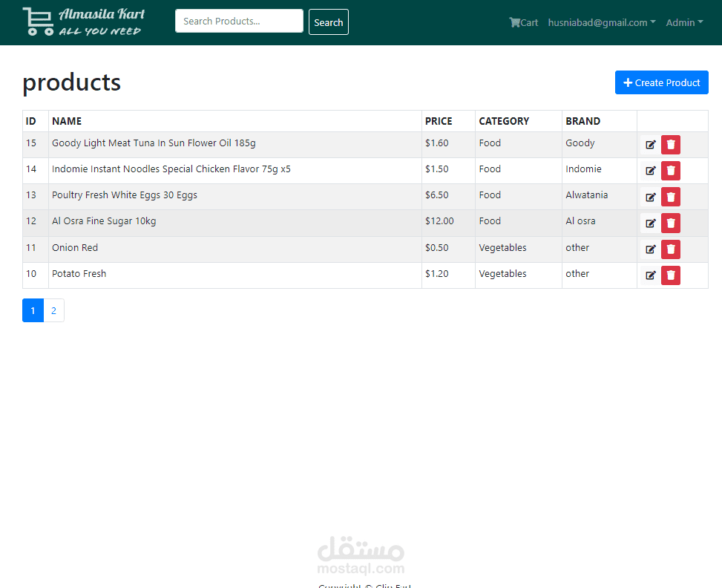Select Al Osra Fine Sugar 10kg text
The width and height of the screenshot is (722, 588).
click(x=104, y=221)
